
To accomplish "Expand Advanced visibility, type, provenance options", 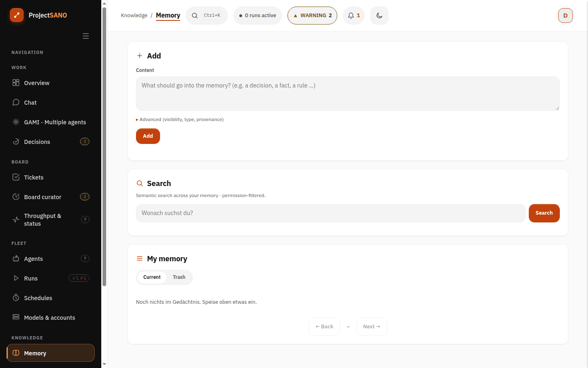I will 180,120.
